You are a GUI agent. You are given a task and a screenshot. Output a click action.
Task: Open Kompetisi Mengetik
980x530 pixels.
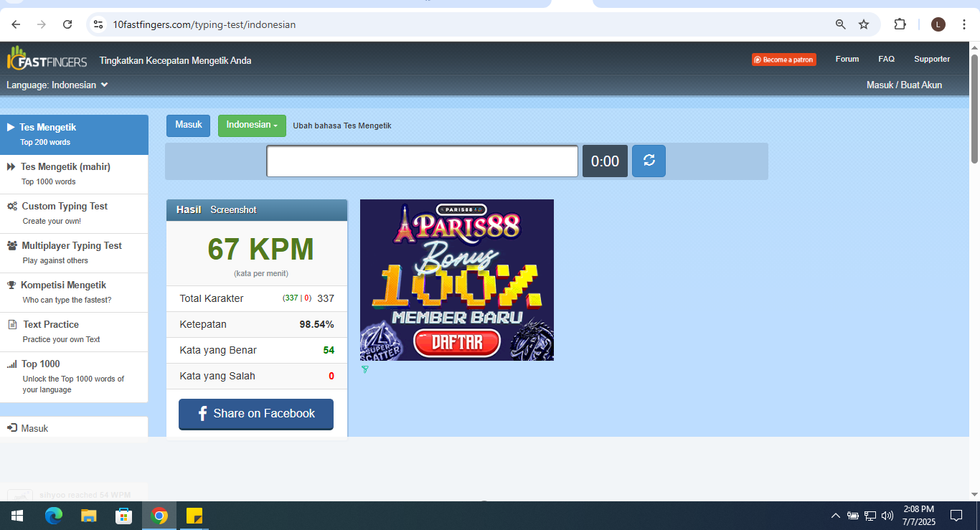tap(75, 292)
